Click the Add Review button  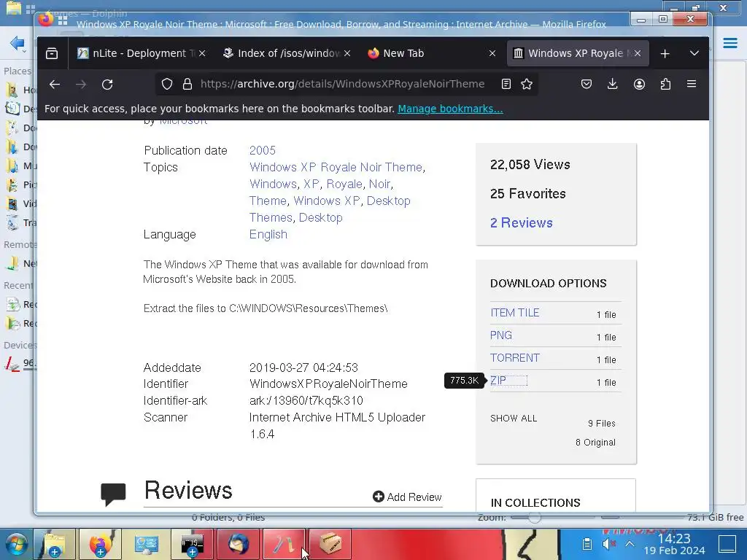coord(407,497)
